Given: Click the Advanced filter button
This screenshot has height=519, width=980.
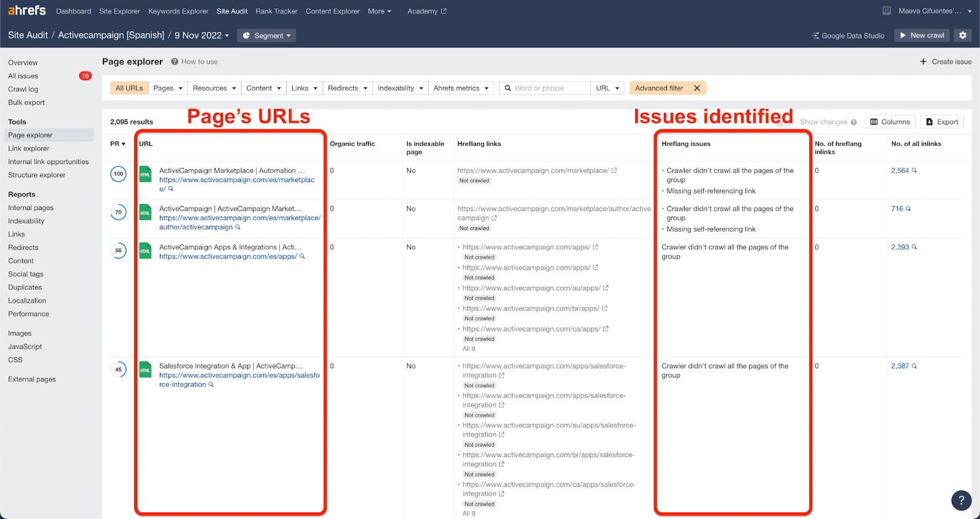Looking at the screenshot, I should pyautogui.click(x=659, y=88).
